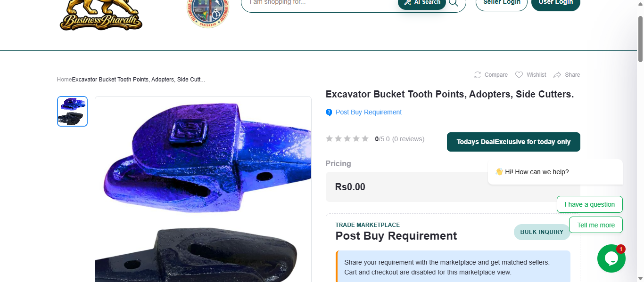Click the BusinessBharath lion logo
This screenshot has height=282, width=644.
click(x=101, y=15)
